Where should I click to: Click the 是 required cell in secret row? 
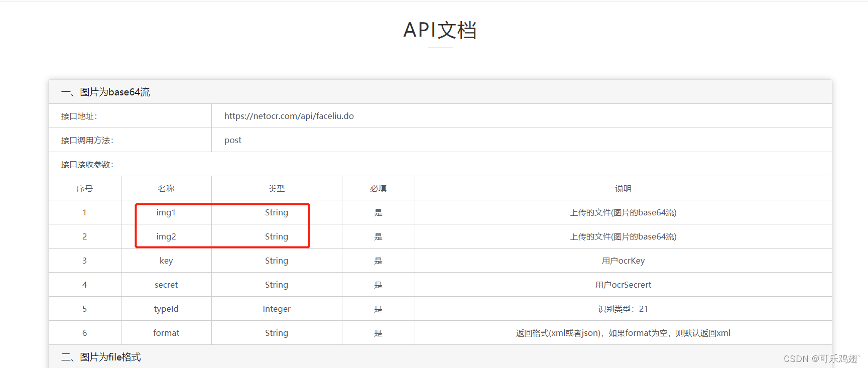[x=379, y=285]
